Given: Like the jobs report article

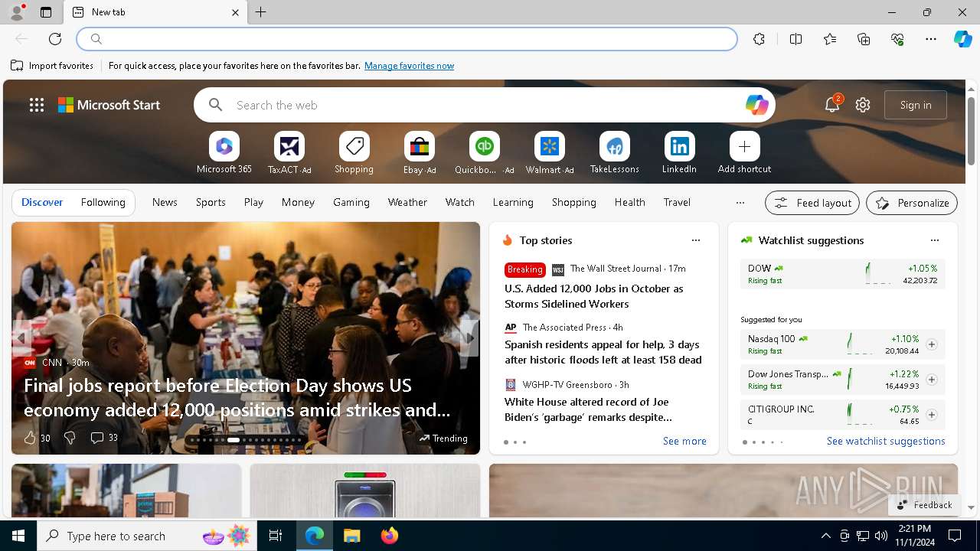Looking at the screenshot, I should click(x=36, y=438).
